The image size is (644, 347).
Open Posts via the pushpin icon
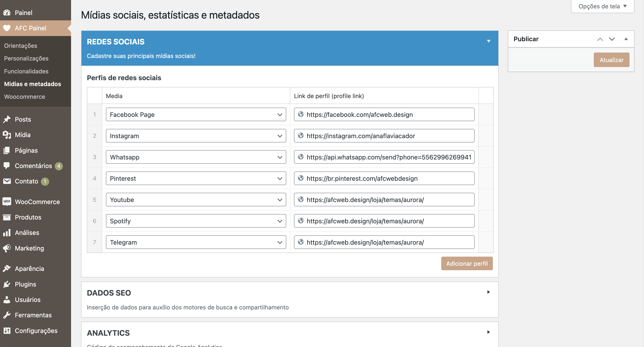point(7,119)
